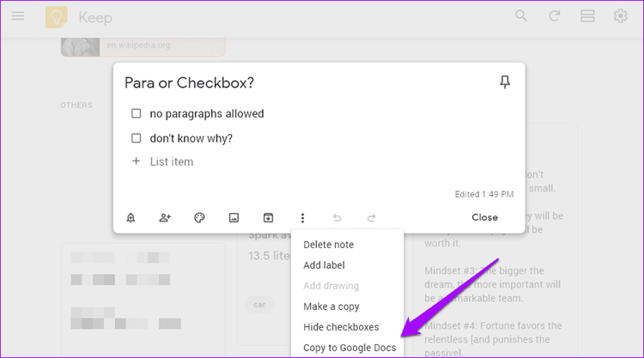Choose Add drawing from menu

click(x=331, y=286)
